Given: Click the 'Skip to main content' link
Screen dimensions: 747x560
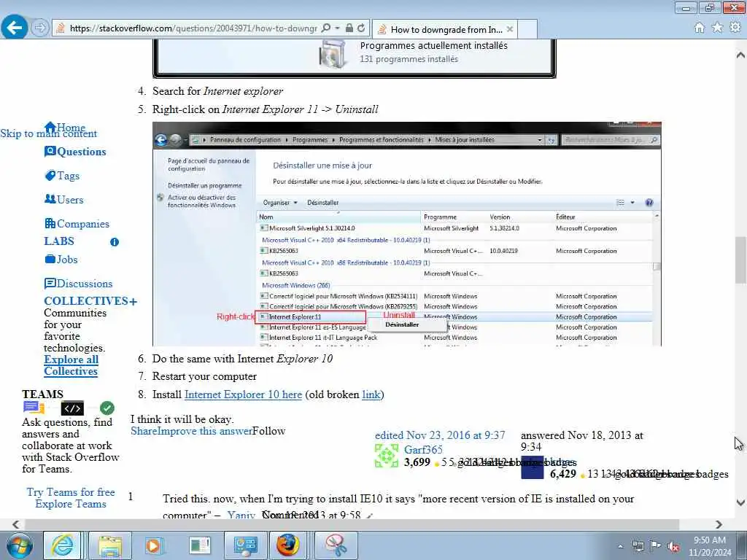Looking at the screenshot, I should (x=49, y=133).
